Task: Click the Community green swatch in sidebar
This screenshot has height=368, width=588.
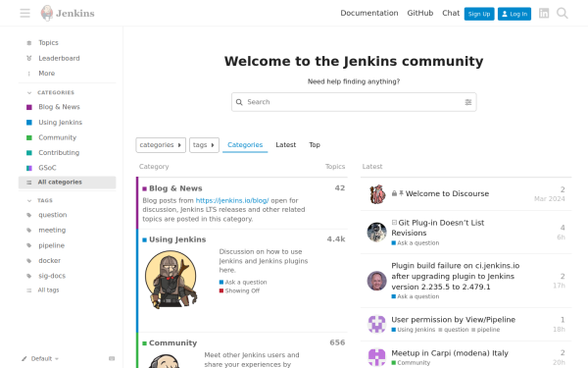Action: coord(29,137)
